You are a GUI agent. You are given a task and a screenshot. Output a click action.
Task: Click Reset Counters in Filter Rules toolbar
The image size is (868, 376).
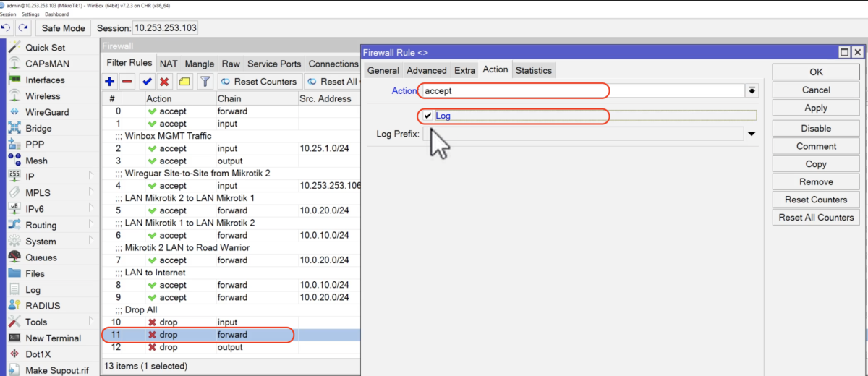(x=259, y=82)
